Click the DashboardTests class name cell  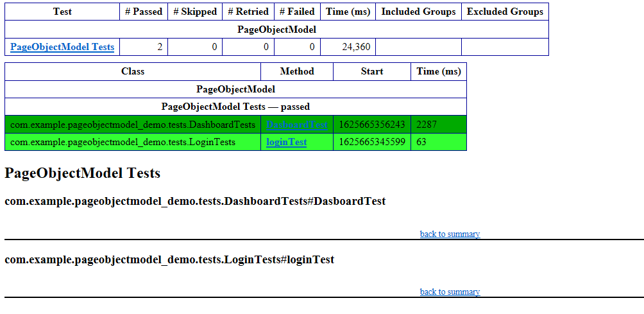point(133,125)
